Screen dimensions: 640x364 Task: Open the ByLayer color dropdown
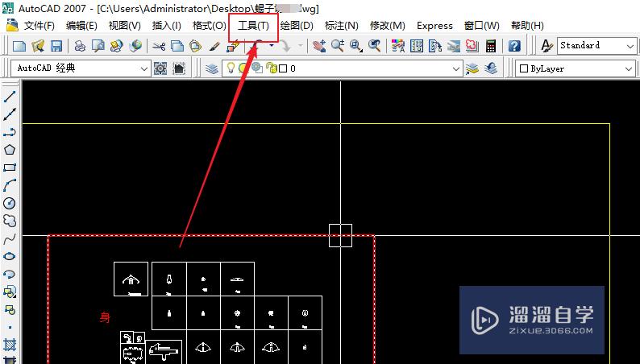tap(629, 69)
